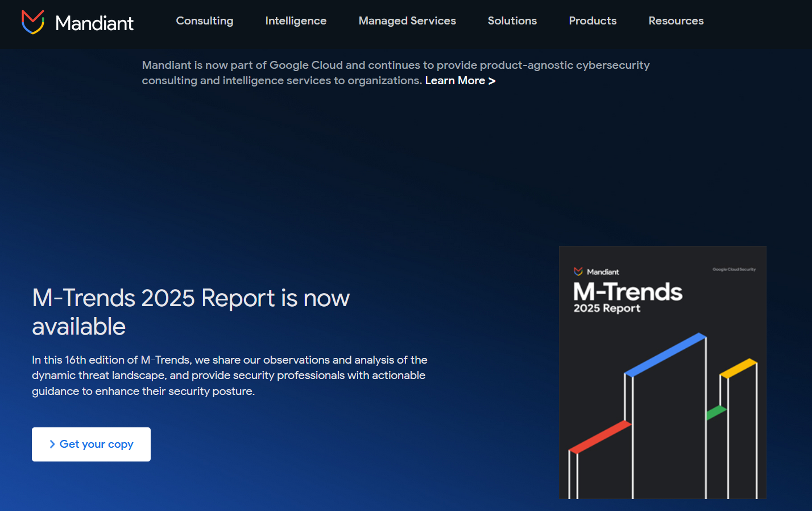This screenshot has width=812, height=511.
Task: Click the M-Trends 2025 Report headline
Action: [x=190, y=312]
